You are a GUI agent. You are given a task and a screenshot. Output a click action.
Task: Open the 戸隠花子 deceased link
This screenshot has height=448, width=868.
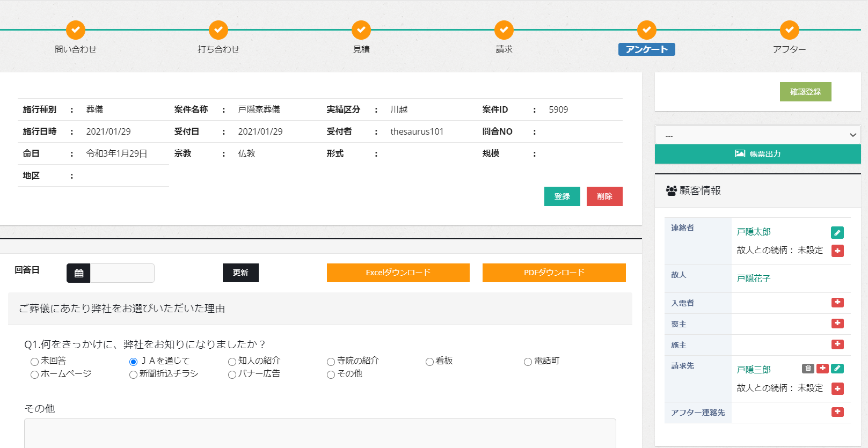click(x=753, y=278)
